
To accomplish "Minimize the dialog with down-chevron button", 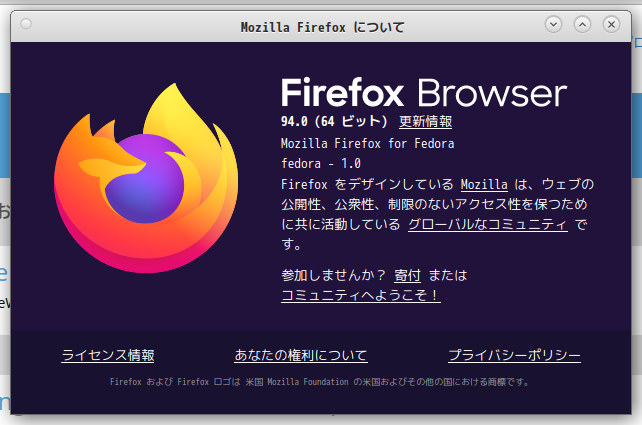I will pyautogui.click(x=553, y=25).
